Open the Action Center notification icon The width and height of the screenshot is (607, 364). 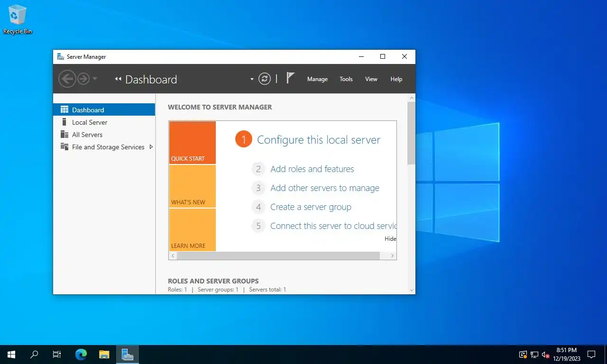pos(591,355)
